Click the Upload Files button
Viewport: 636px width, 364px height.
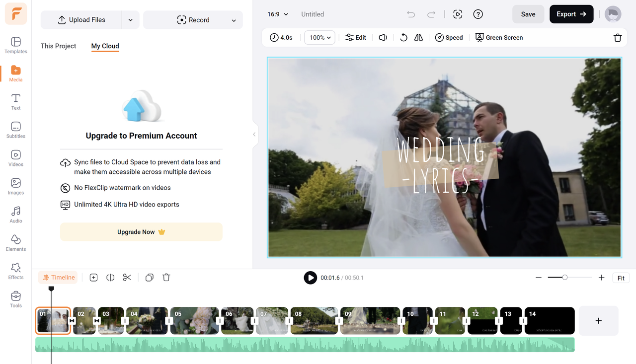click(x=81, y=20)
